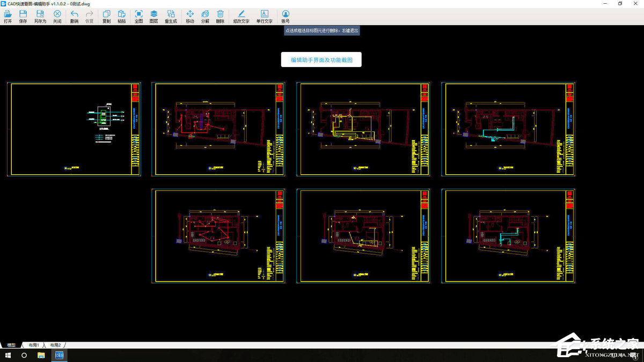The width and height of the screenshot is (644, 362).
Task: Choose 另存为 to save as new file
Action: 40,17
